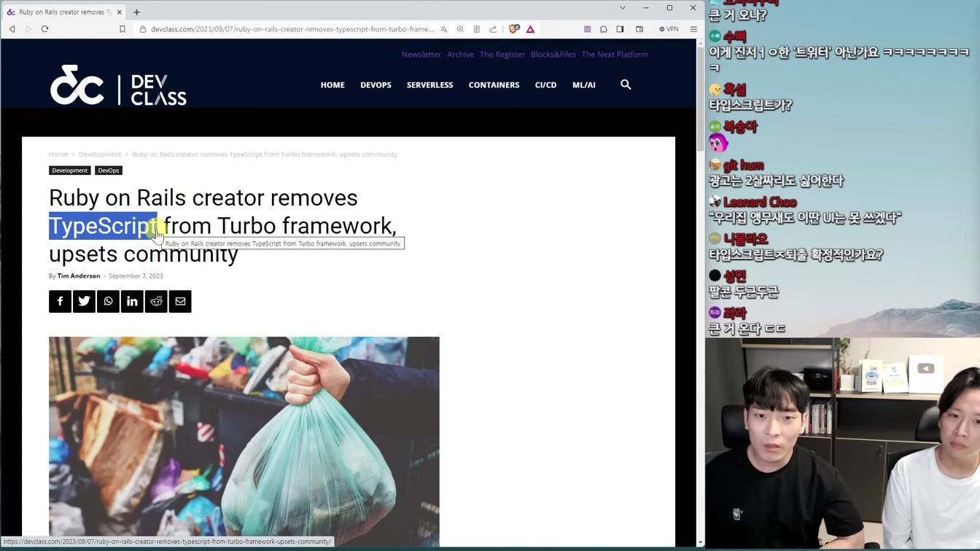Open the site search magnifier icon
Screen dimensions: 980x551
(x=626, y=85)
